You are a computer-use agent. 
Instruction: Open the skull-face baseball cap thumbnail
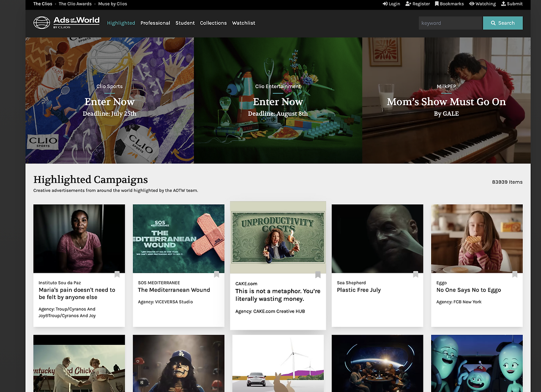click(178, 363)
